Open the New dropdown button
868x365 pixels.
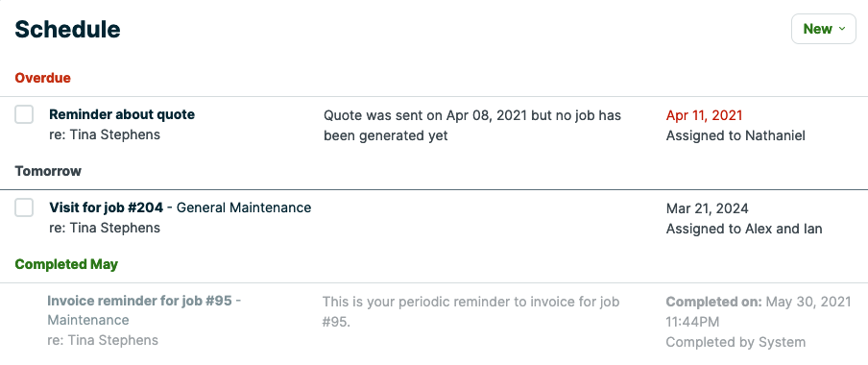click(823, 29)
